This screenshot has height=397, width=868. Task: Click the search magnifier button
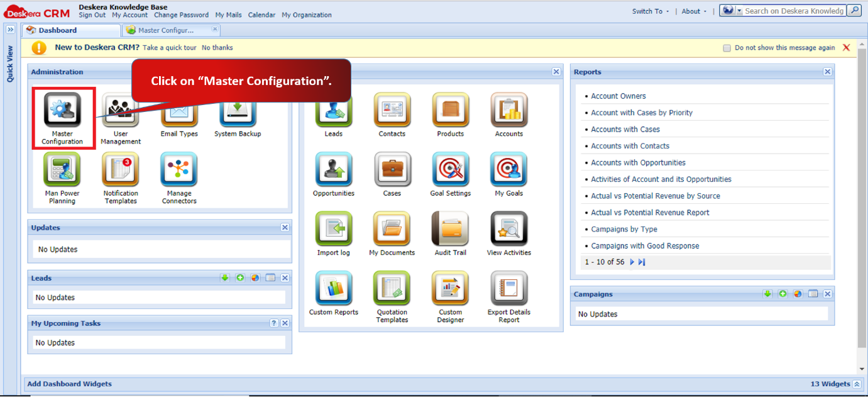point(854,11)
